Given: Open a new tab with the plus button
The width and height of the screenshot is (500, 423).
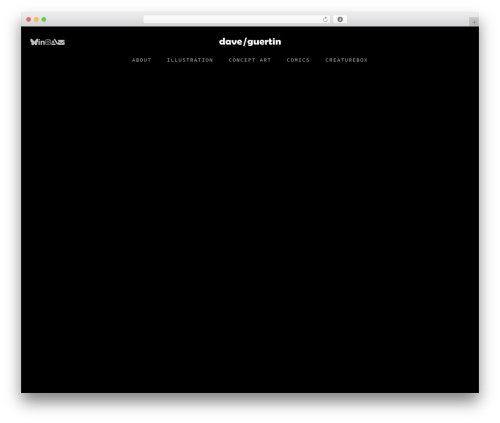Looking at the screenshot, I should coord(474,22).
